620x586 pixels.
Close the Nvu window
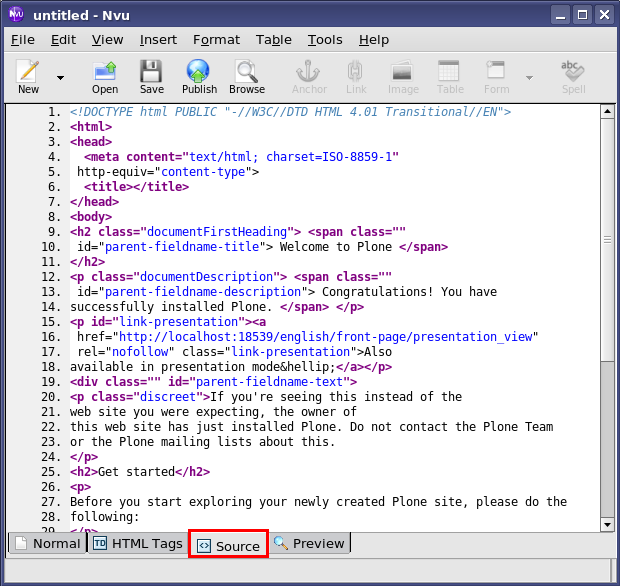pos(604,15)
